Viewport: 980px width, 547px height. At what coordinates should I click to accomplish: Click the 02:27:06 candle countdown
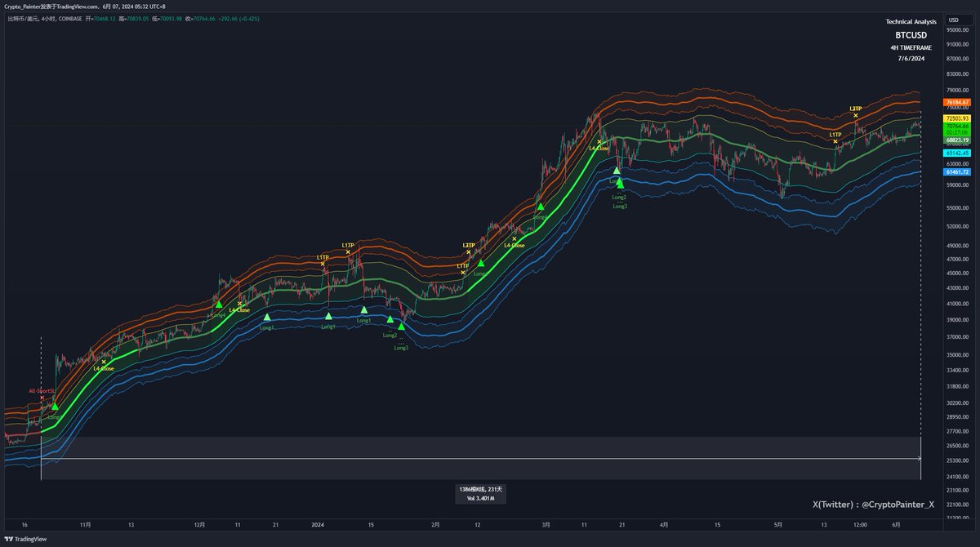click(957, 133)
